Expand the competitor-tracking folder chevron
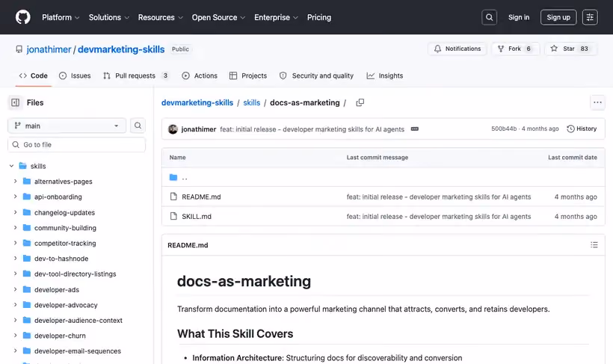The image size is (613, 364). coord(15,243)
